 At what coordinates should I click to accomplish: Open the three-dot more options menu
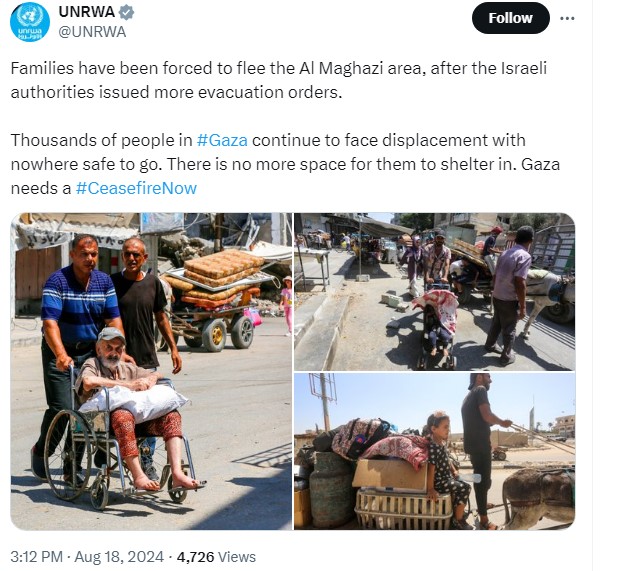pyautogui.click(x=567, y=18)
